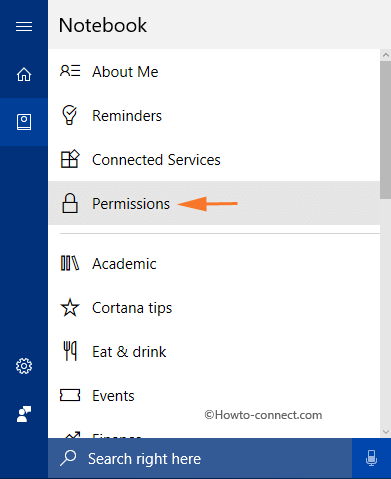Activate the microphone voice search button
The height and width of the screenshot is (479, 391).
pyautogui.click(x=371, y=459)
